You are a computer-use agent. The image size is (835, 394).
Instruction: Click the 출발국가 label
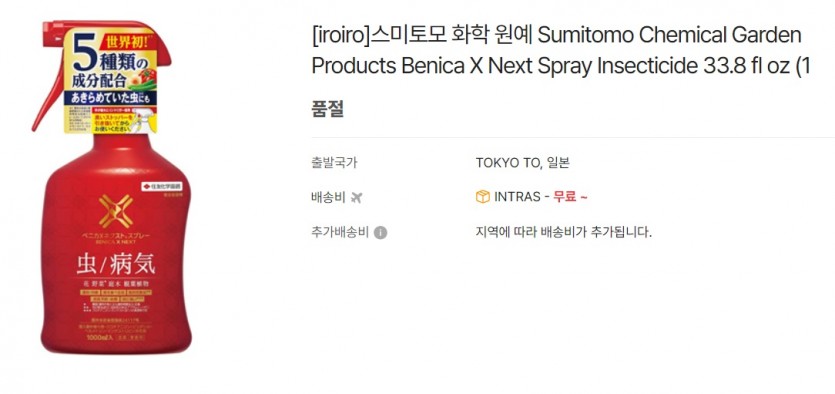tap(334, 162)
